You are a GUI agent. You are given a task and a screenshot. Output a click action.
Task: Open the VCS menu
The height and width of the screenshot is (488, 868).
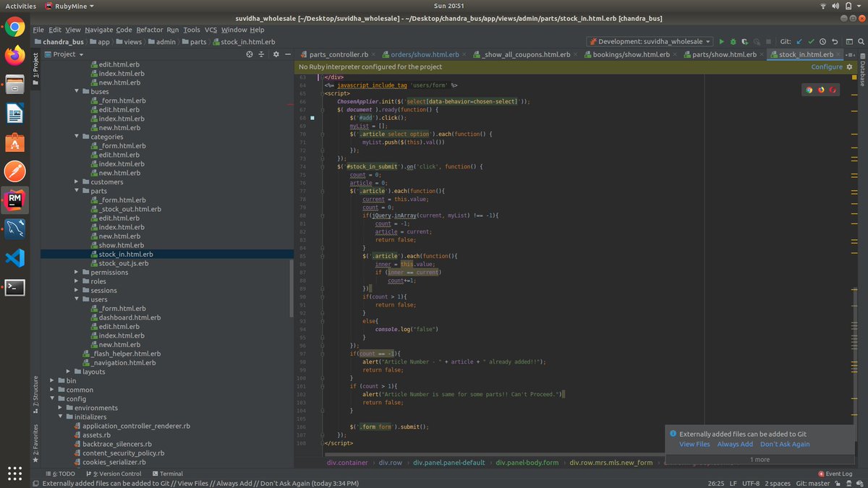pyautogui.click(x=210, y=30)
